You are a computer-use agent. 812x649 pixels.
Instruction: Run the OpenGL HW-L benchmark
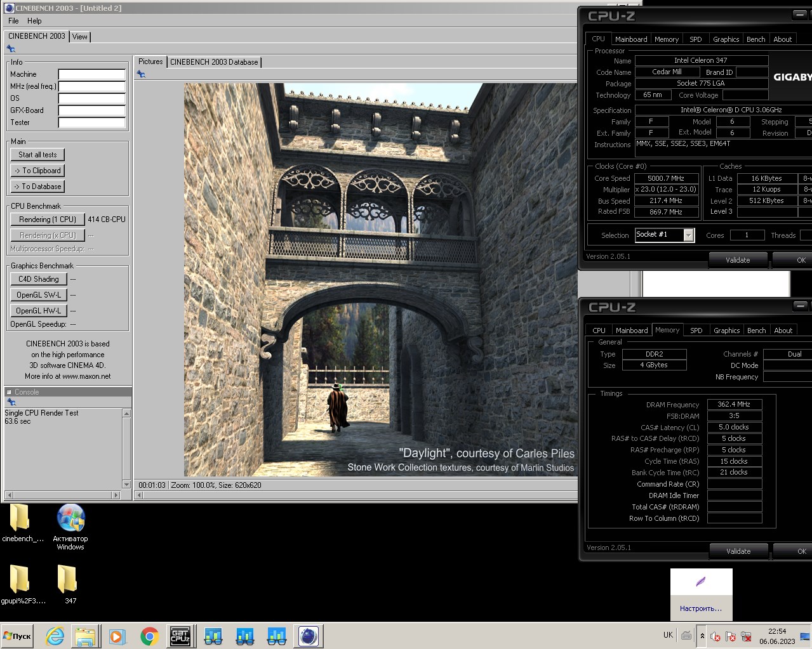(38, 311)
